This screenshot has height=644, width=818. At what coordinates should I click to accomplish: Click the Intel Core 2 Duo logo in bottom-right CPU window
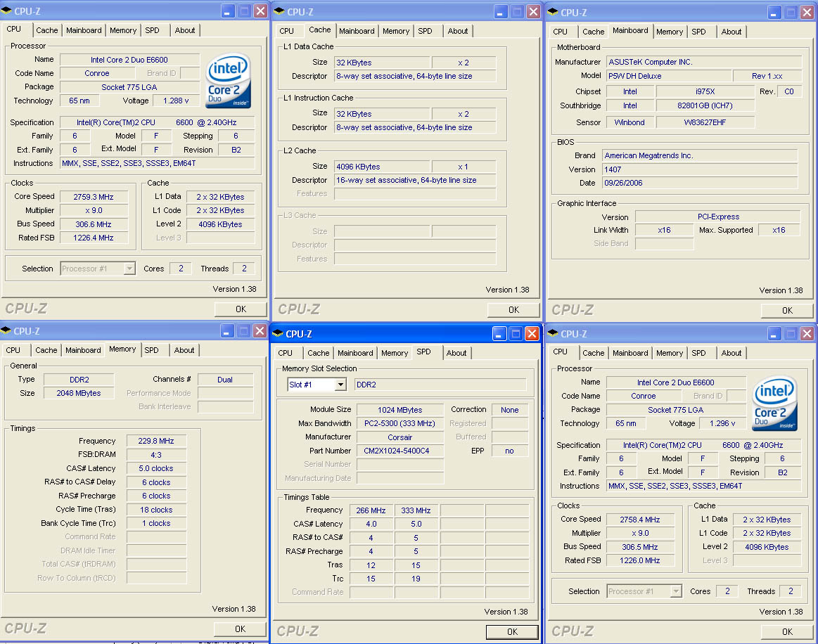click(774, 403)
